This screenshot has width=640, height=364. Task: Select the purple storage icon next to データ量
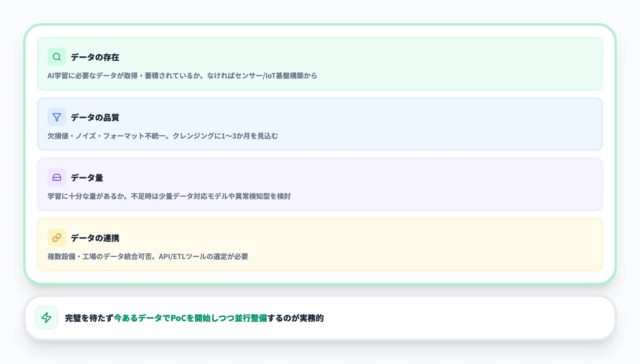click(57, 178)
